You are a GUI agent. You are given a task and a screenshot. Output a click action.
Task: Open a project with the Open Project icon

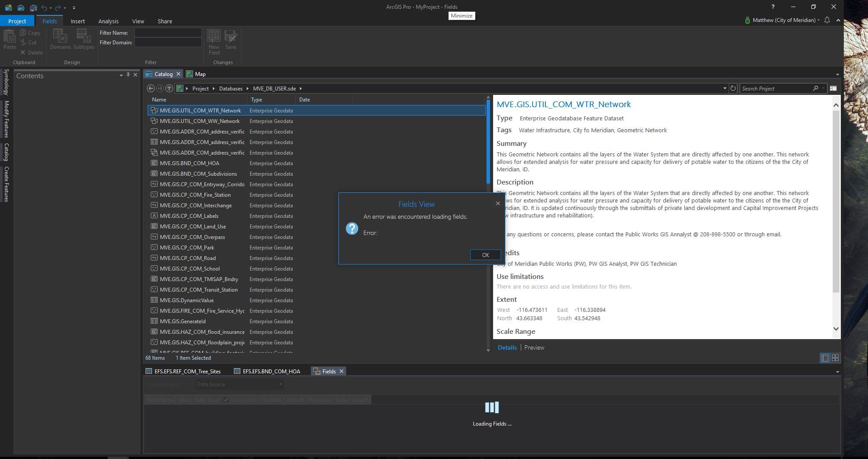point(21,7)
